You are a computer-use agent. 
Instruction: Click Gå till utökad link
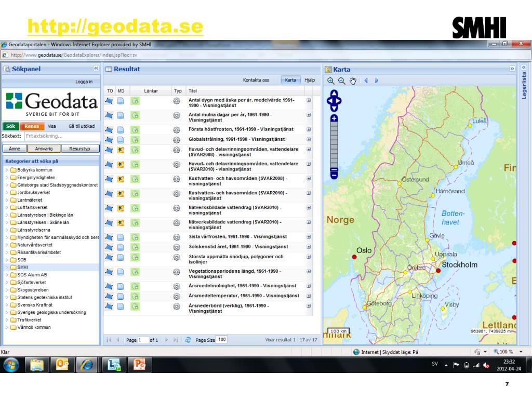click(82, 126)
